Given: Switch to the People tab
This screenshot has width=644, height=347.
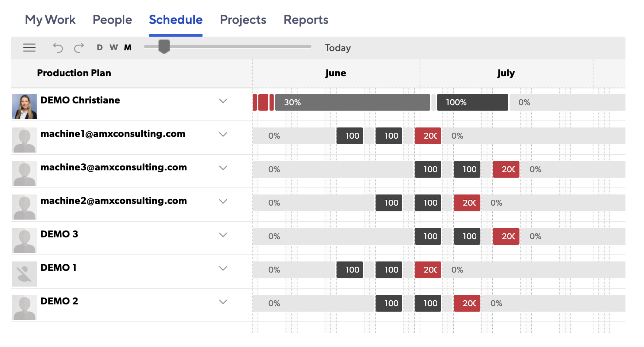Looking at the screenshot, I should [112, 20].
